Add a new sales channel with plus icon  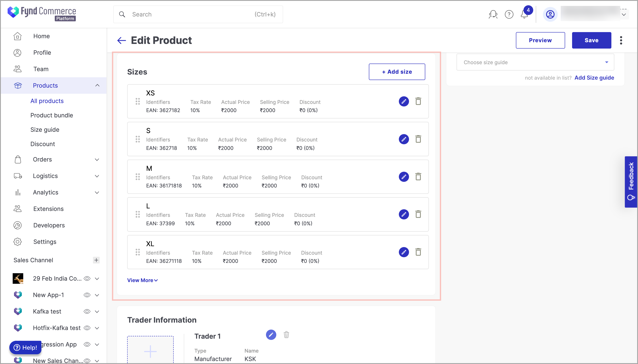click(x=96, y=260)
